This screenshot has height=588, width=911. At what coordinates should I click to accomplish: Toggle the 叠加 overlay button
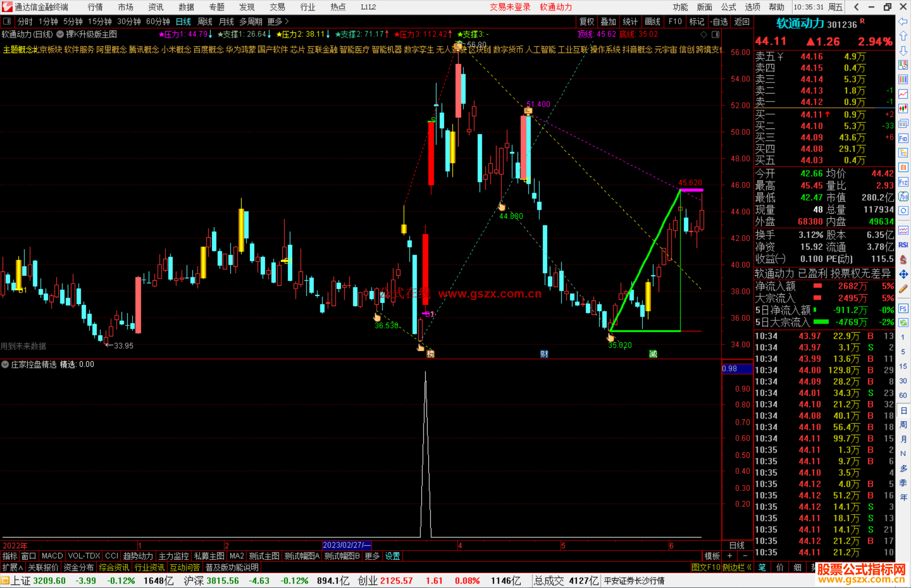pyautogui.click(x=608, y=21)
